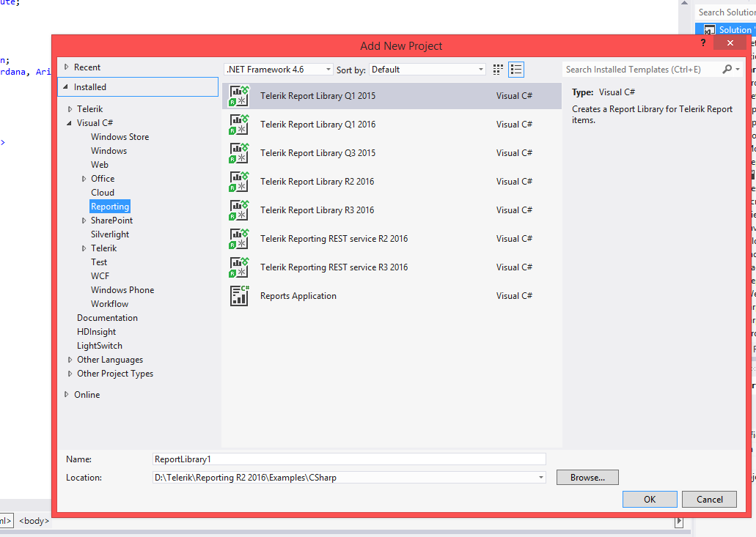Select the Documentation category
756x537 pixels.
107,318
